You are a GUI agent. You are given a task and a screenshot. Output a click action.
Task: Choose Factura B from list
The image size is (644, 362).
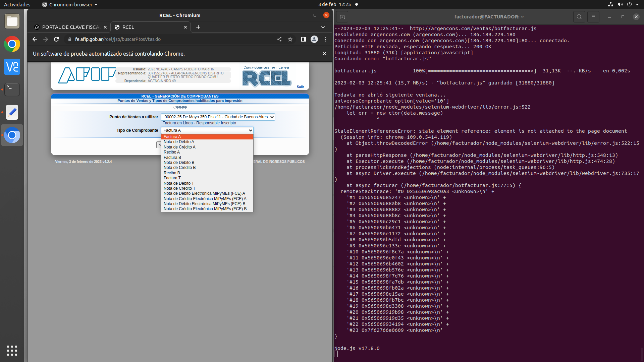[207, 158]
